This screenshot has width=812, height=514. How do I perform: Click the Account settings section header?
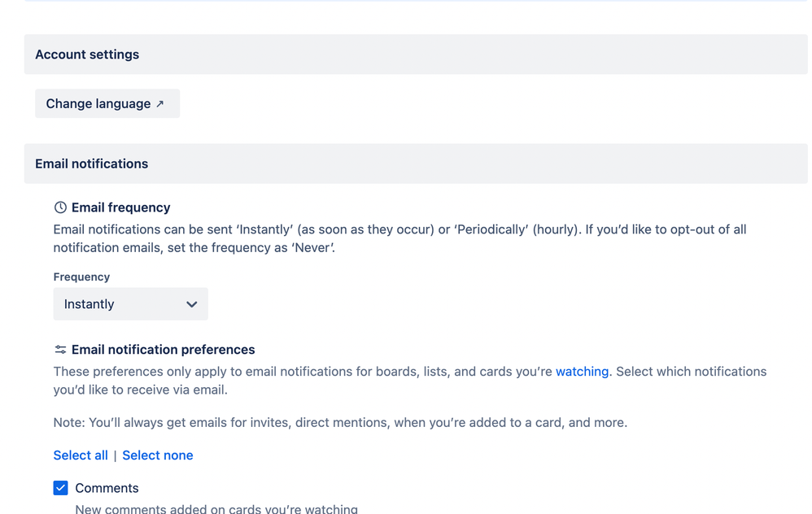tap(87, 54)
